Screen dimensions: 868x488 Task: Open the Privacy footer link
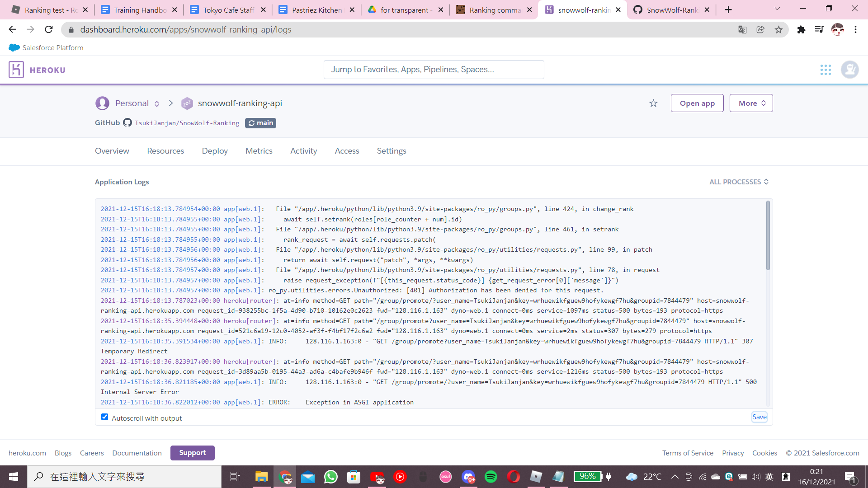point(733,453)
